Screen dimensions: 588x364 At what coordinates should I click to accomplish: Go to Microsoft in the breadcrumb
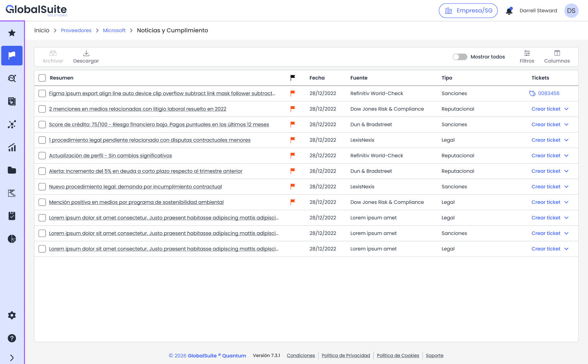coord(114,30)
